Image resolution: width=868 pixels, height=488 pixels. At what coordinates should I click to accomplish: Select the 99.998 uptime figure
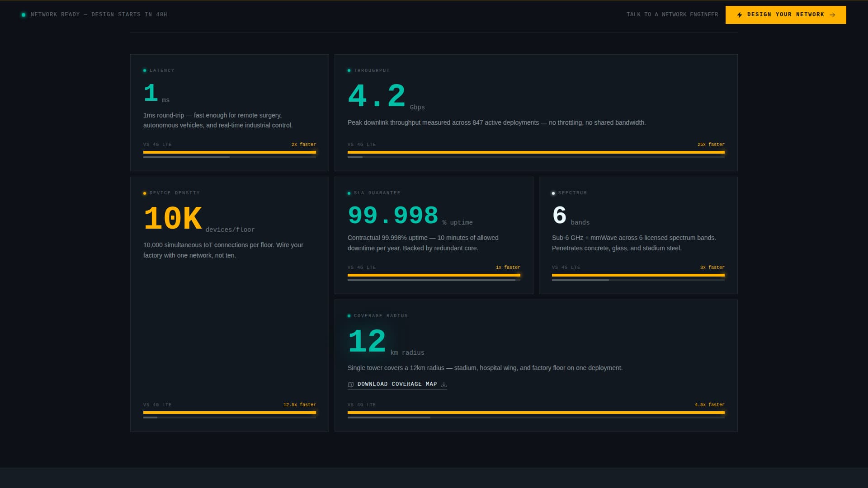[393, 216]
